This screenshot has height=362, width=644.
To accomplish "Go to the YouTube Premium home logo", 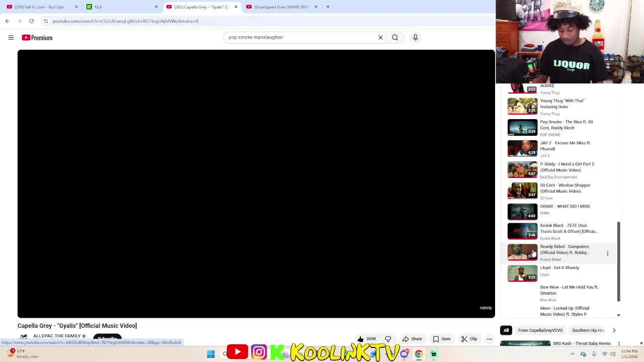I will (37, 38).
